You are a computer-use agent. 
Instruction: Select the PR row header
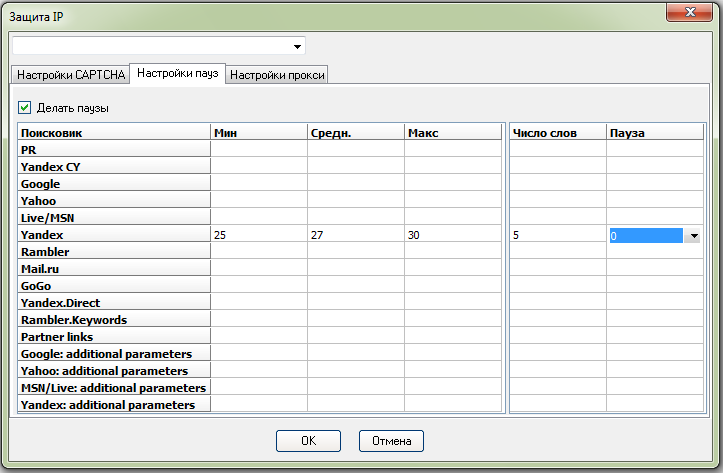[x=114, y=150]
